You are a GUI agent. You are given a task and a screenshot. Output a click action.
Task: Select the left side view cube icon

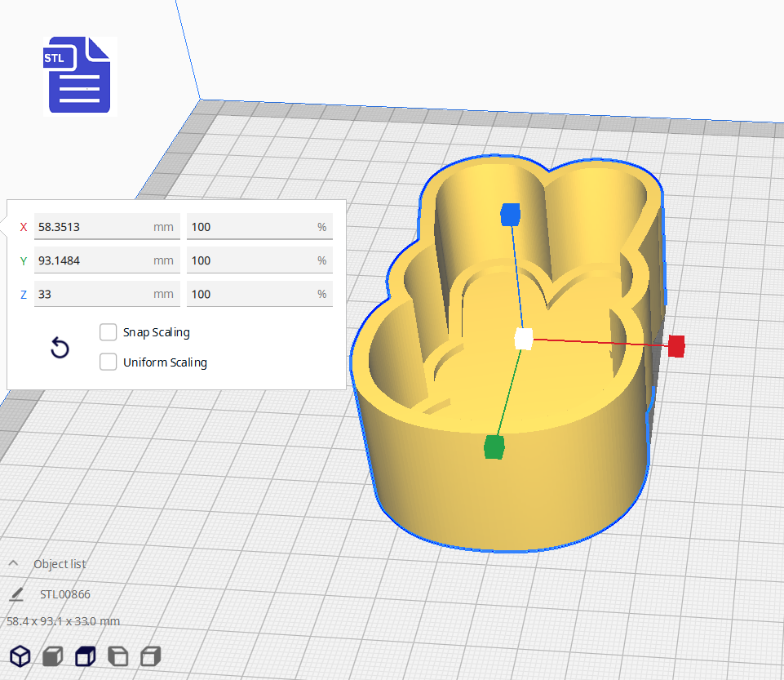pos(117,656)
